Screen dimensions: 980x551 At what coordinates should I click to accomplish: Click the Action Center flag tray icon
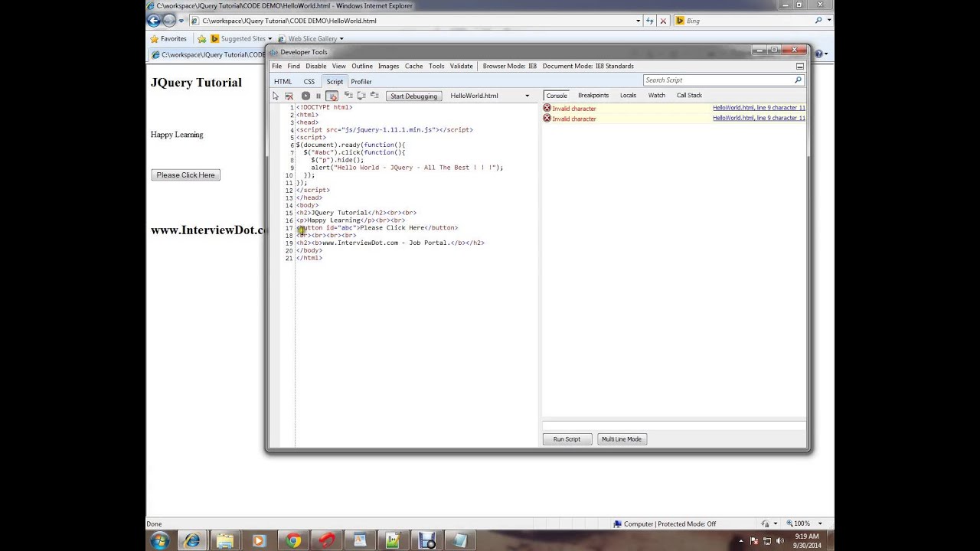coord(754,541)
